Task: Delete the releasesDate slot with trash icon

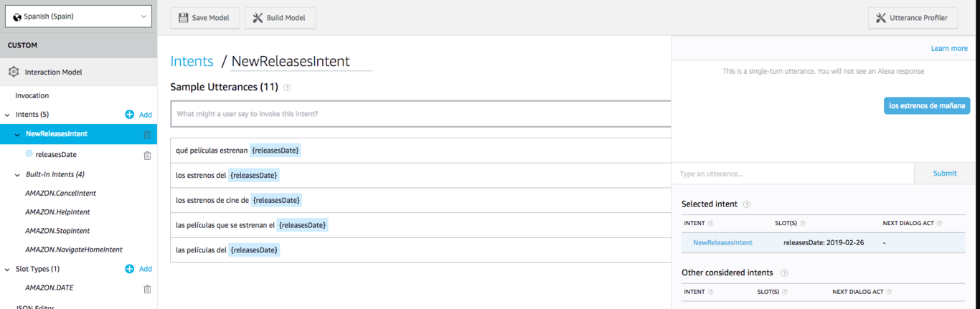Action: click(x=147, y=155)
